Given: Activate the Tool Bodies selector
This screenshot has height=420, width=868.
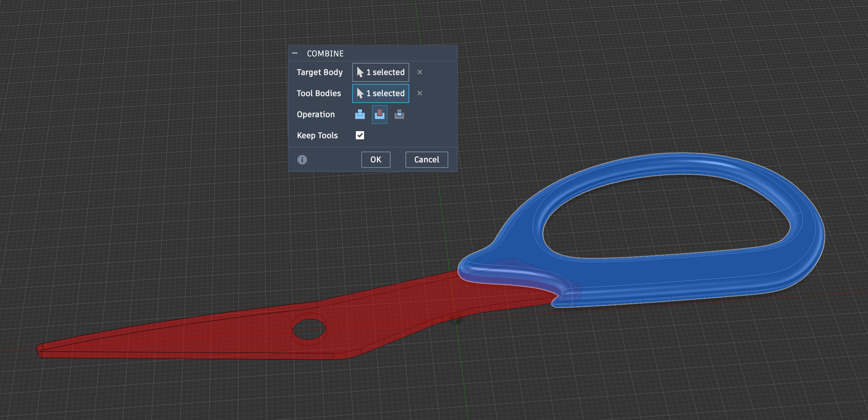Looking at the screenshot, I should (x=380, y=93).
